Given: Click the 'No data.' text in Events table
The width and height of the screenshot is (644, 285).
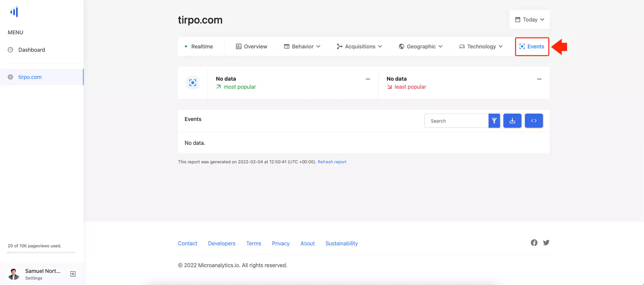Looking at the screenshot, I should pos(195,143).
